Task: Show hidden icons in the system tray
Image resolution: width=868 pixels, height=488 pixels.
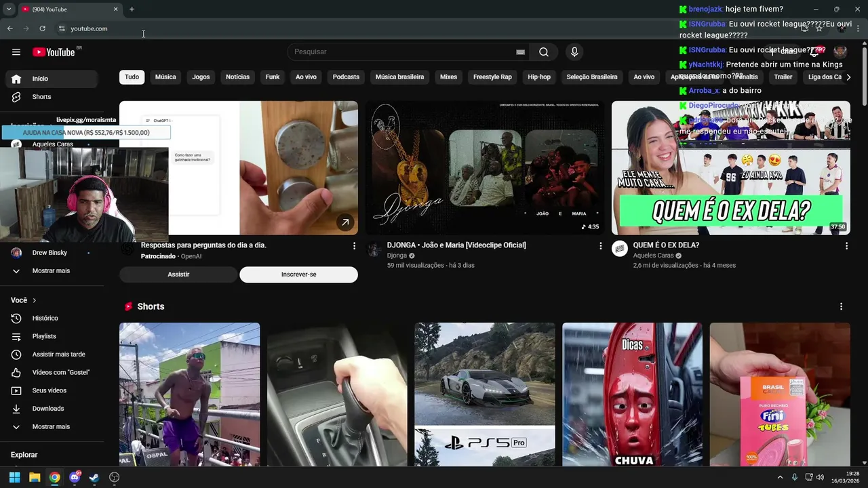Action: (780, 477)
